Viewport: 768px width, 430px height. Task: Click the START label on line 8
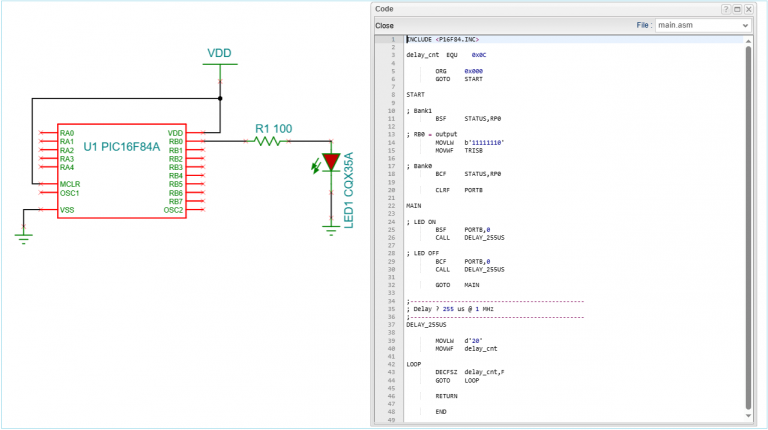(415, 95)
